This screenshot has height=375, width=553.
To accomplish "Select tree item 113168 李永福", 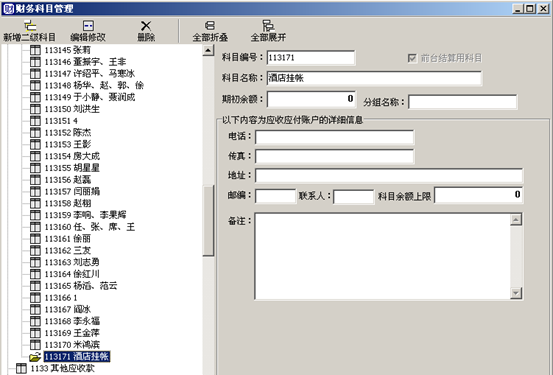I will [x=72, y=321].
